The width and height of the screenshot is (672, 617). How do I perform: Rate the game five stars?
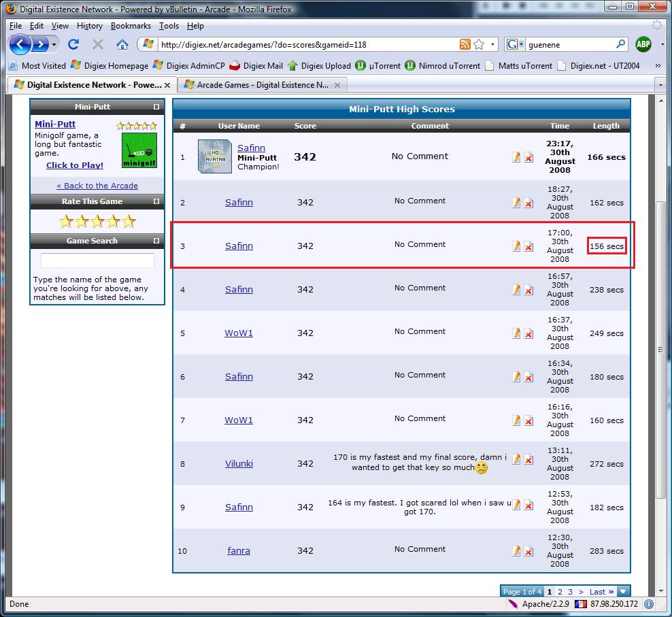(x=129, y=221)
